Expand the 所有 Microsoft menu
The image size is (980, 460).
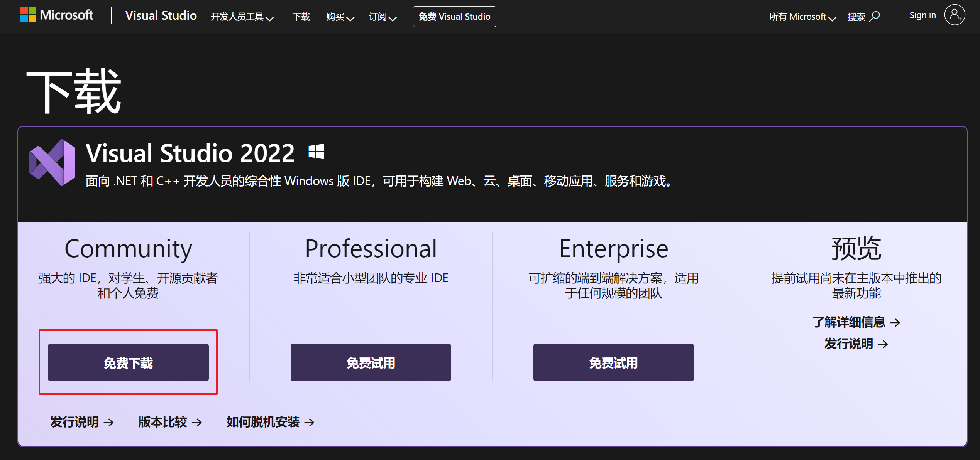pos(802,17)
